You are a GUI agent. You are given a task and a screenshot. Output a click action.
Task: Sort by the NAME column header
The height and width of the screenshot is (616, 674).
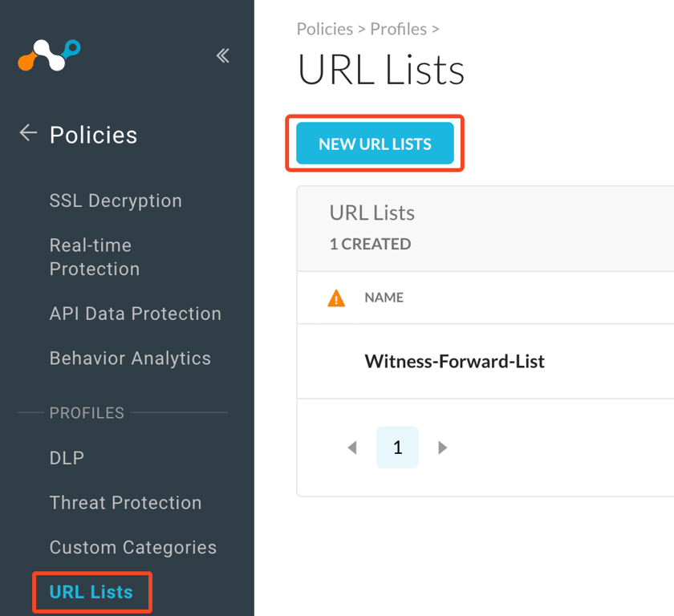click(384, 298)
